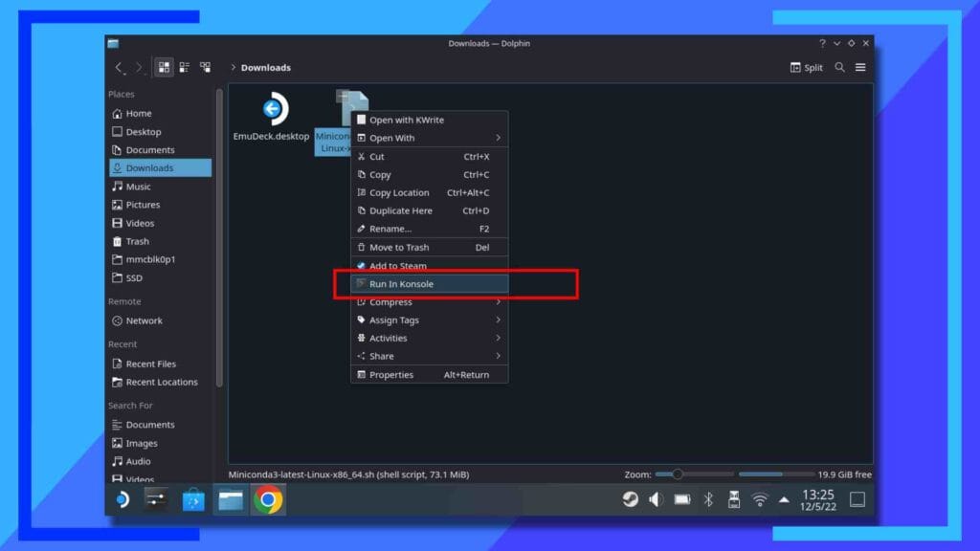Image resolution: width=980 pixels, height=551 pixels.
Task: Select Downloads in Places sidebar
Action: click(161, 168)
